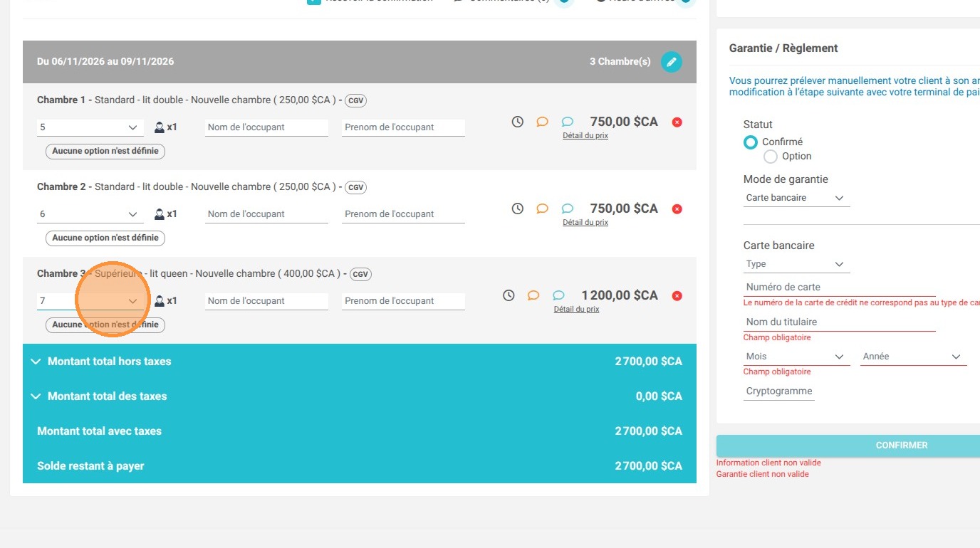Click the CGV badge on Chambre 1

pyautogui.click(x=356, y=100)
